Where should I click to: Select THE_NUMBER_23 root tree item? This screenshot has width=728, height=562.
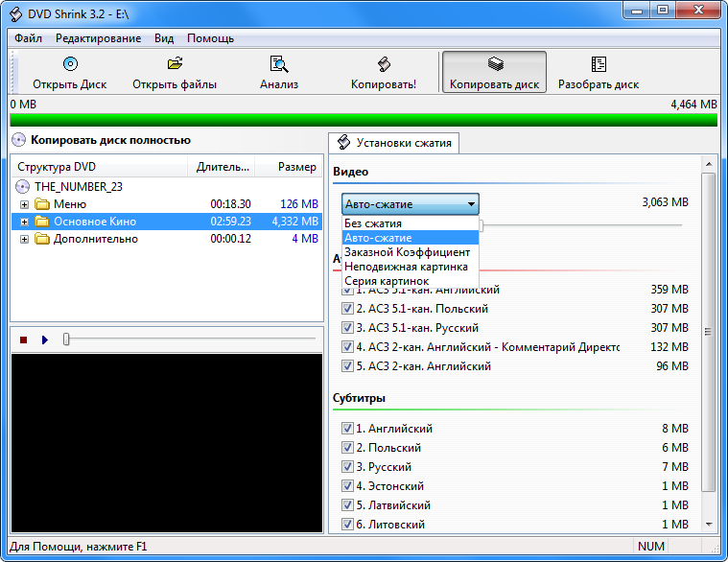point(79,187)
